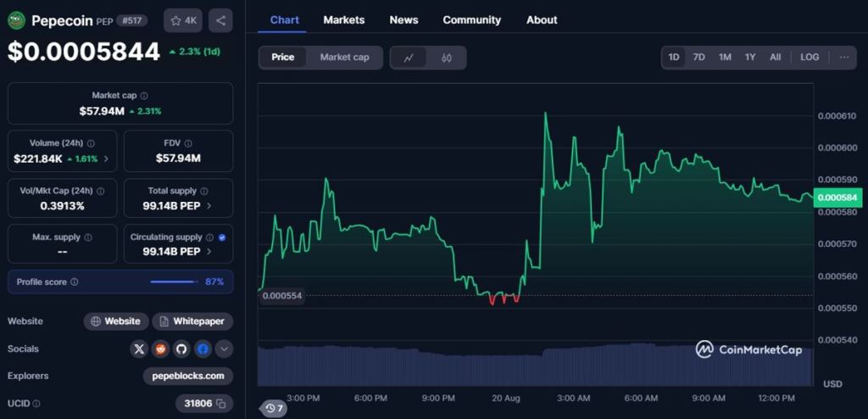Switch to line chart view icon

pyautogui.click(x=409, y=58)
